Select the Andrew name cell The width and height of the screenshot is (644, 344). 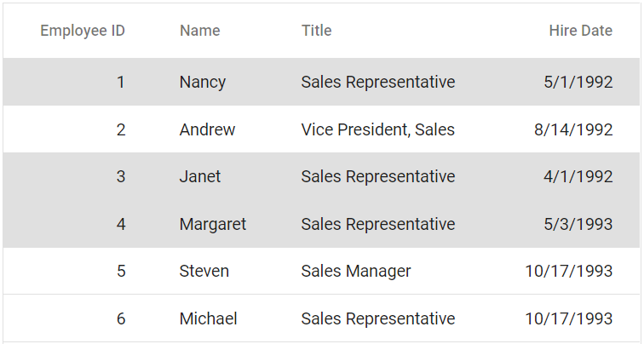pos(207,129)
